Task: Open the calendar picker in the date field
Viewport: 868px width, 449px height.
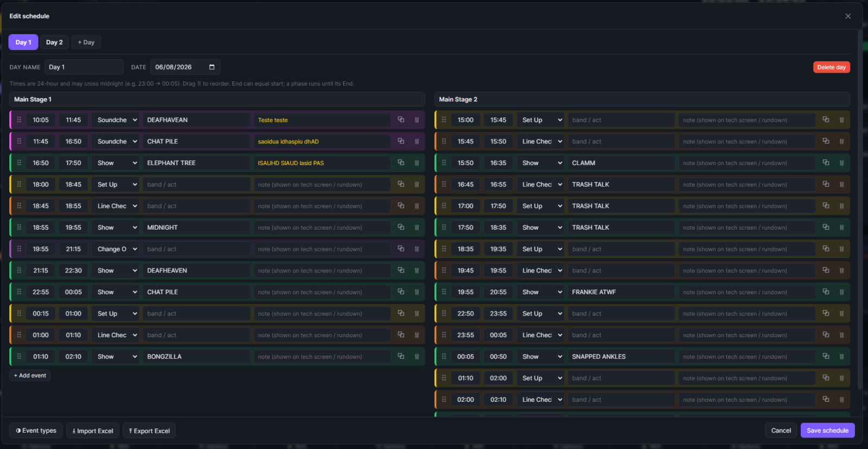Action: tap(212, 67)
